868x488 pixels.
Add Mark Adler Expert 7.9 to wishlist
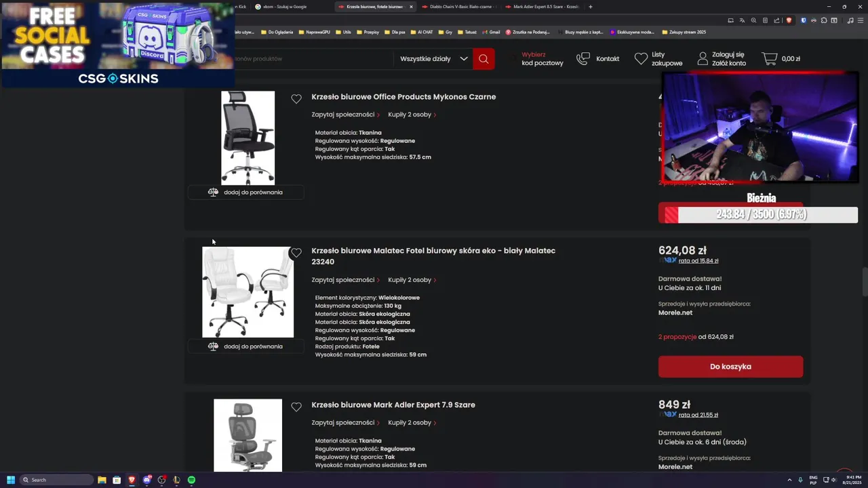[x=296, y=407]
